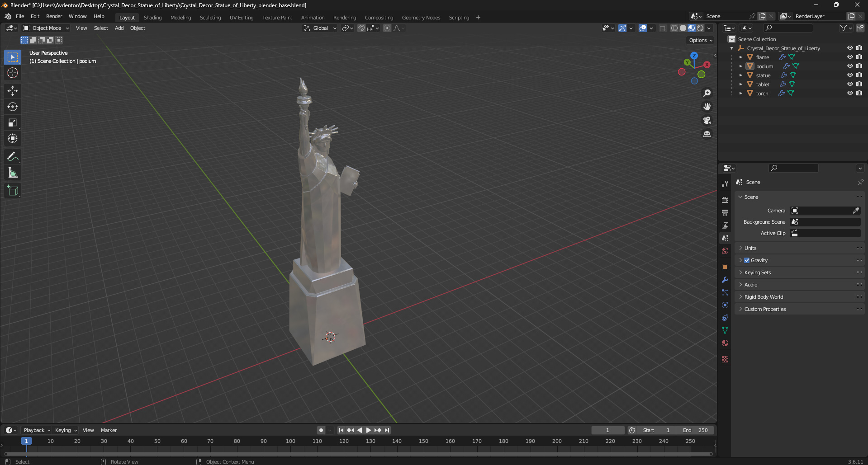Expand the Keying Sets panel

pyautogui.click(x=800, y=272)
